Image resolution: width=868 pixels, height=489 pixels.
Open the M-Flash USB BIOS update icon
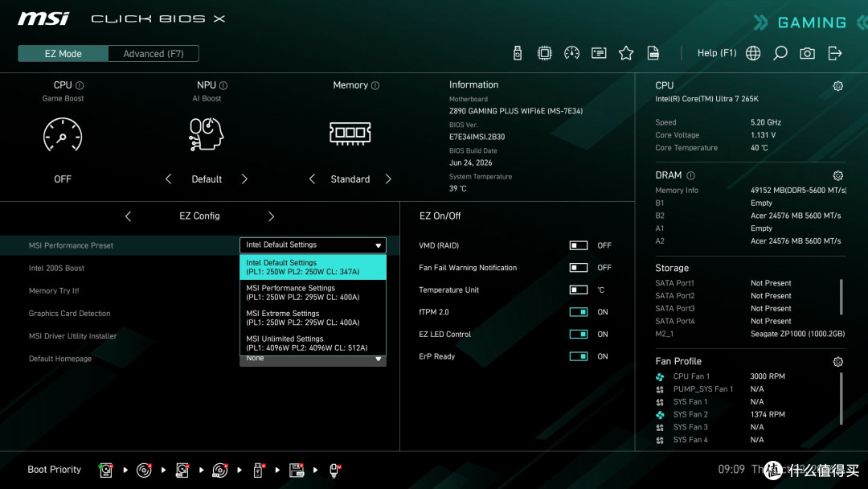[x=517, y=53]
